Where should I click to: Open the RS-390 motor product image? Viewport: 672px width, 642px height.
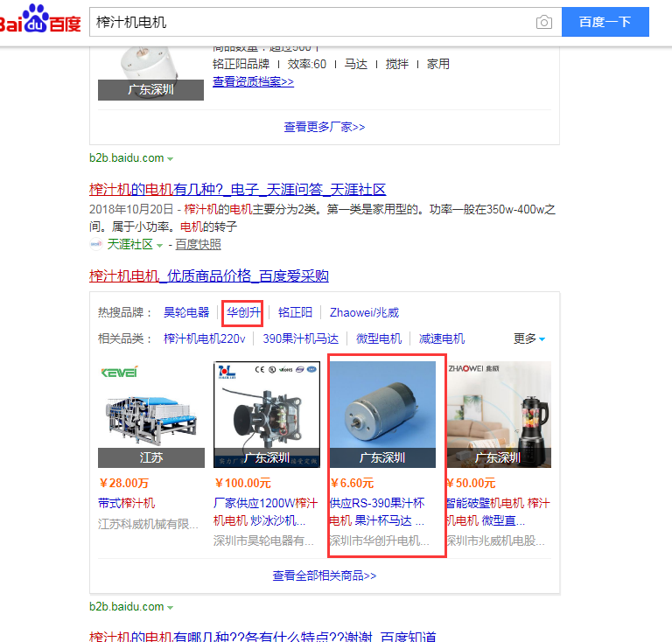[x=382, y=415]
